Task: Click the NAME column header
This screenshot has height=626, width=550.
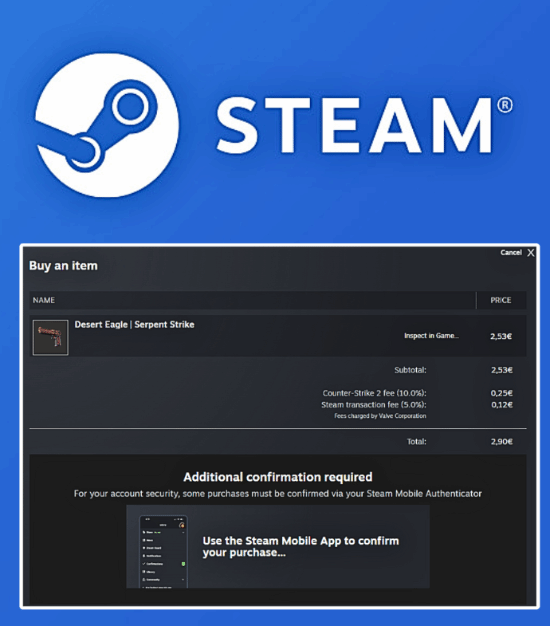Action: [44, 300]
